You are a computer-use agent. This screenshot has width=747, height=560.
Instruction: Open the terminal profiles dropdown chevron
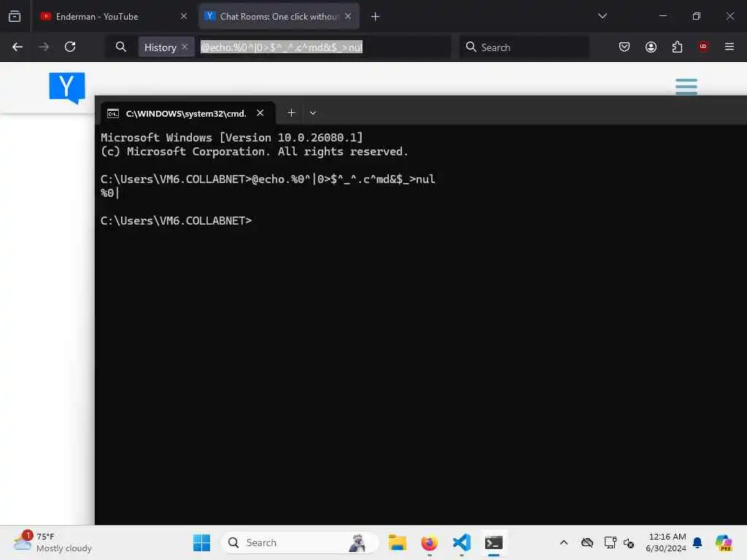[312, 113]
